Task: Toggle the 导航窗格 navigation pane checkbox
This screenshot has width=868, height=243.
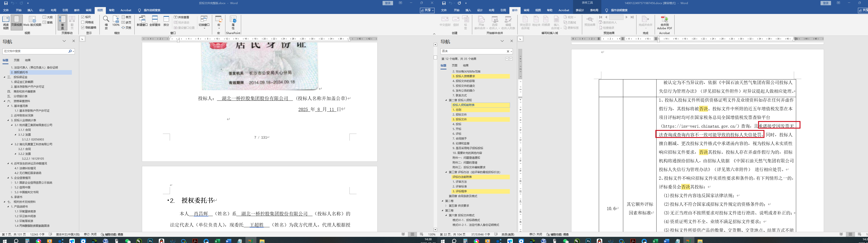Action: click(x=83, y=28)
